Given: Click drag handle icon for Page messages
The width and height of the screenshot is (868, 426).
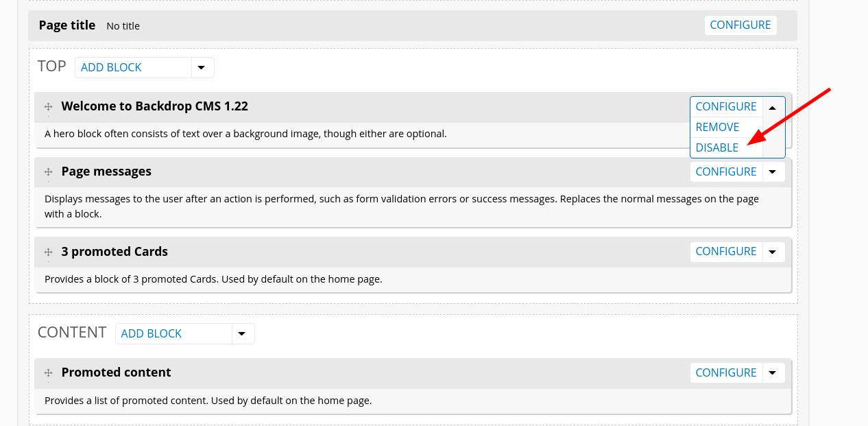Looking at the screenshot, I should (49, 172).
